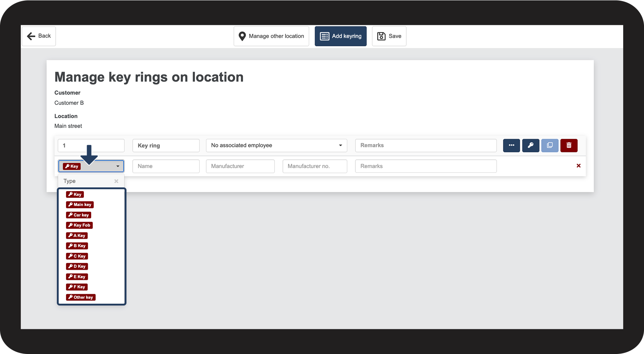Remove key row with red X

pos(578,166)
